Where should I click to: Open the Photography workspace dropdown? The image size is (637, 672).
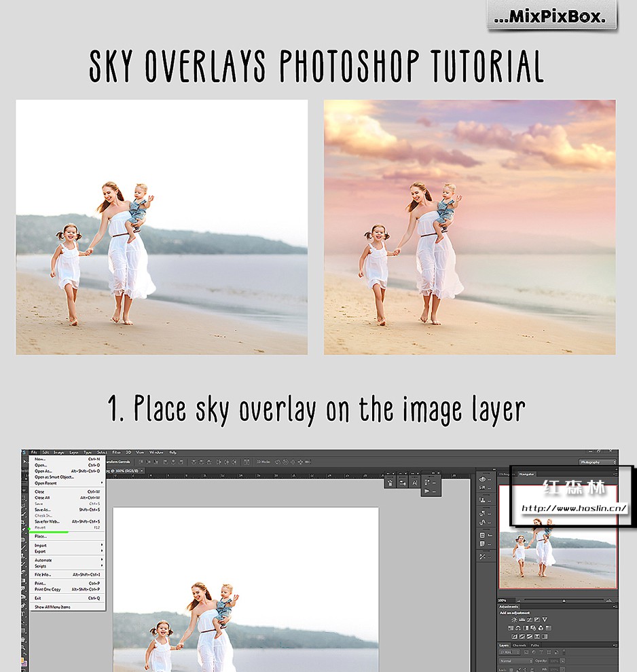point(598,462)
